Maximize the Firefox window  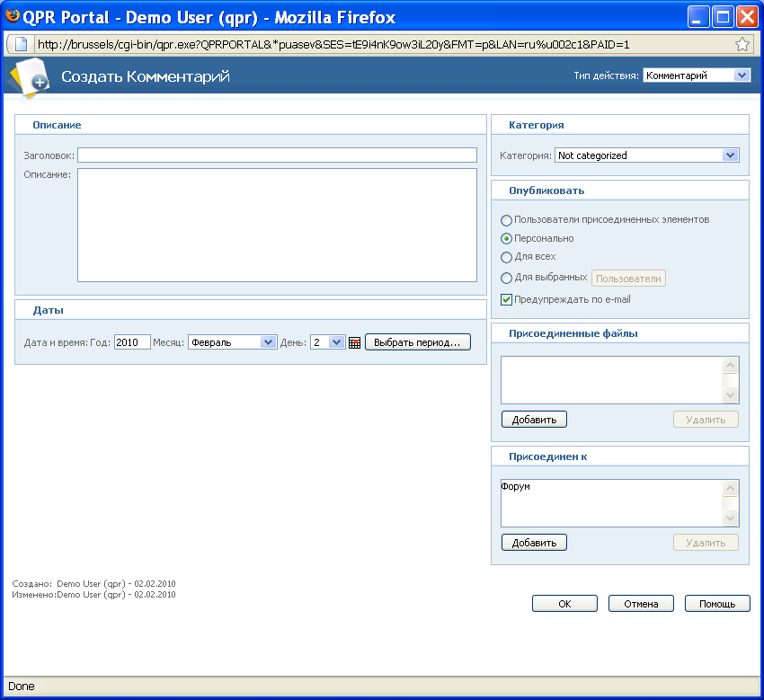(723, 17)
